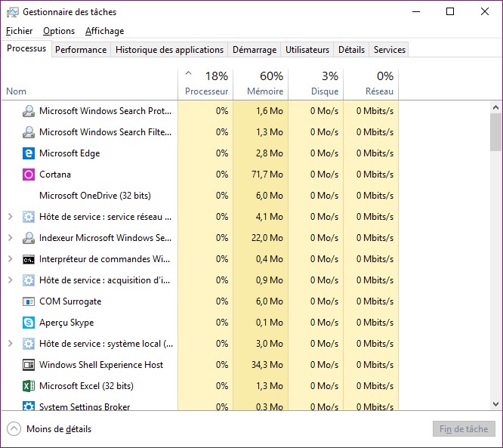
Task: Click the Interpréteur de commandes icon
Action: (29, 259)
